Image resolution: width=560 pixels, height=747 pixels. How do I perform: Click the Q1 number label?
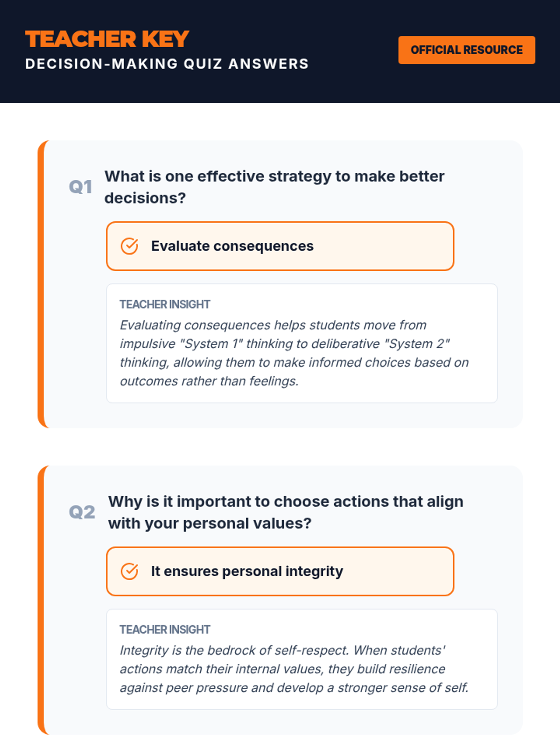click(x=80, y=187)
